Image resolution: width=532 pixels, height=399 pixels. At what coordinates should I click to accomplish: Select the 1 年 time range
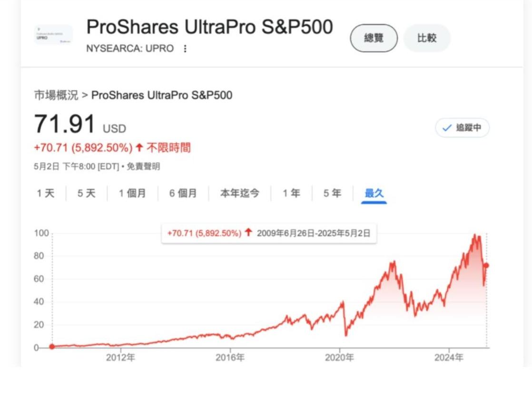coord(291,193)
